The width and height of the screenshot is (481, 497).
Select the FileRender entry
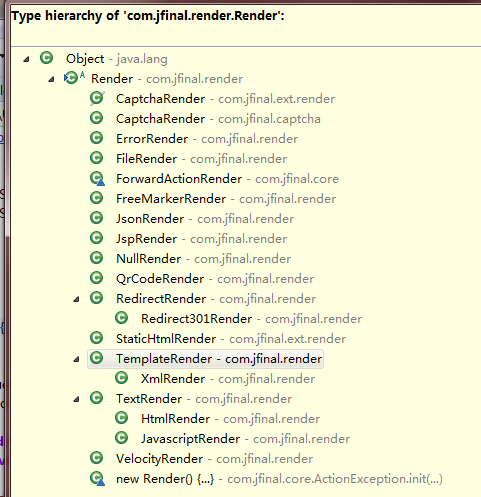(201, 159)
